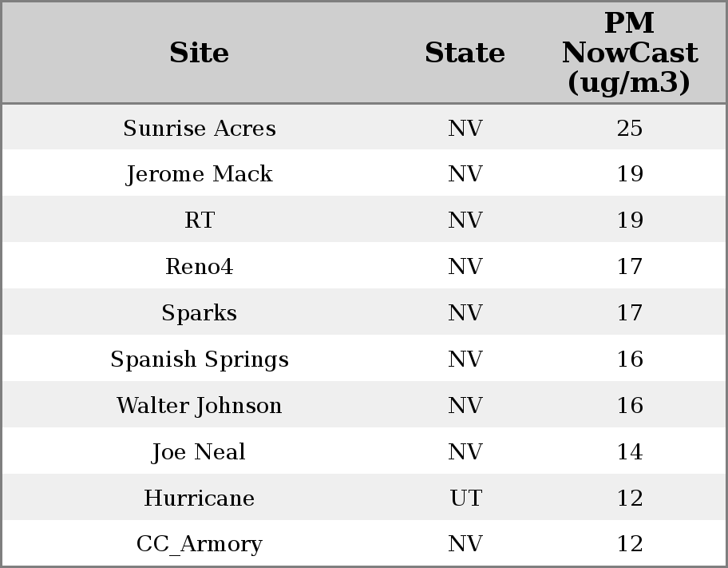Select the Spanish Springs site cell
The image size is (728, 568).
coord(200,359)
